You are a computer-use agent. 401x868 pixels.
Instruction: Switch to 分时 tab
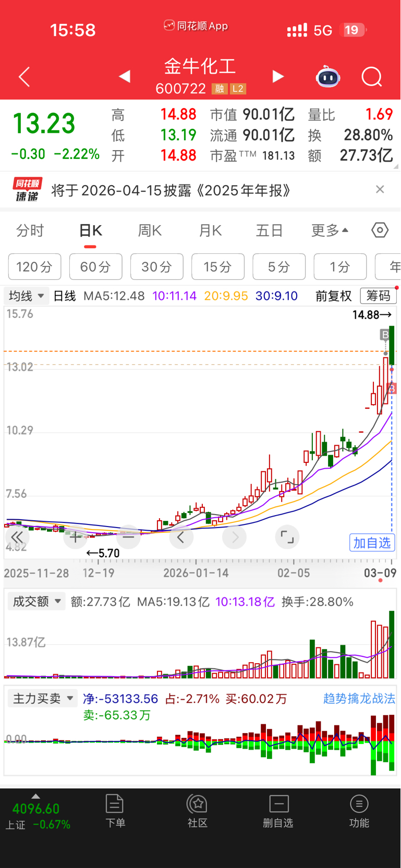[30, 230]
